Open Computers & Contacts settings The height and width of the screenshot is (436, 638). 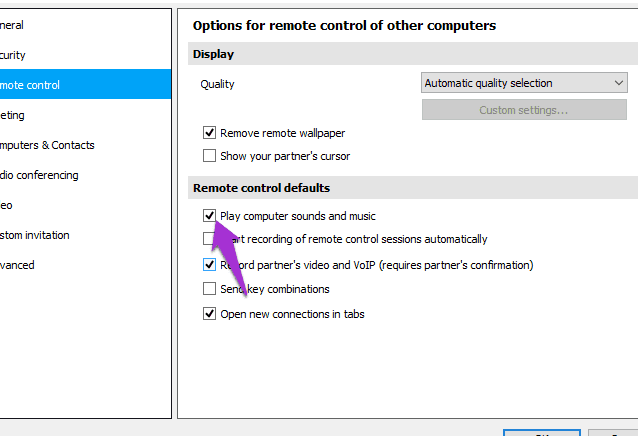[x=48, y=145]
